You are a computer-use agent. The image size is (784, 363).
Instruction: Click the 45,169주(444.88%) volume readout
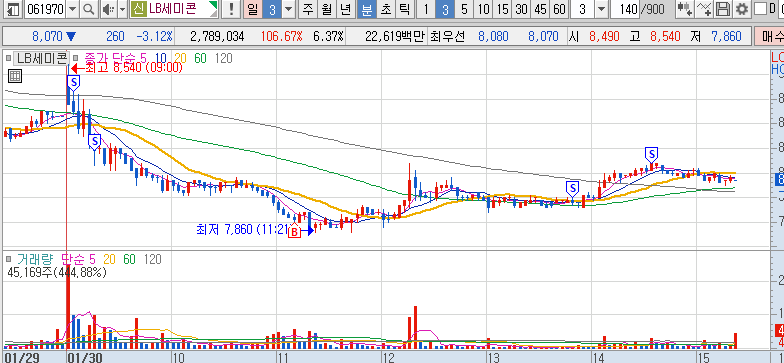coord(57,272)
